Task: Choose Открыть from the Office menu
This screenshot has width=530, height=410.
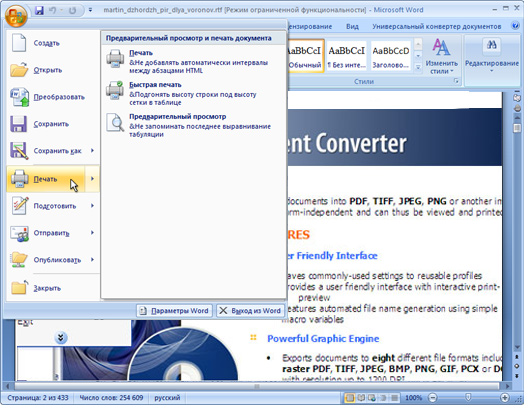Action: tap(53, 70)
